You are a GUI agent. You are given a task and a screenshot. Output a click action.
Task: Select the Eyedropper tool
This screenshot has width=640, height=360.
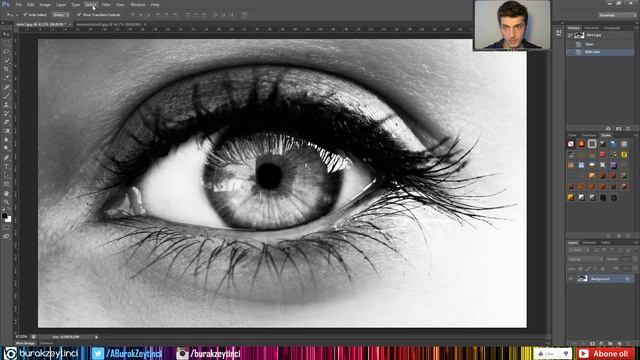point(6,78)
